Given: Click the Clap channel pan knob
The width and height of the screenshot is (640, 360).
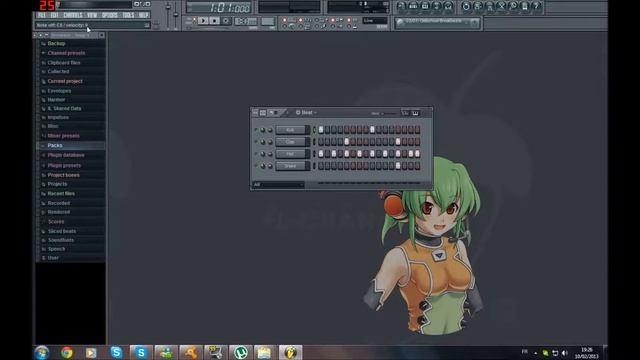Looking at the screenshot, I should click(263, 142).
